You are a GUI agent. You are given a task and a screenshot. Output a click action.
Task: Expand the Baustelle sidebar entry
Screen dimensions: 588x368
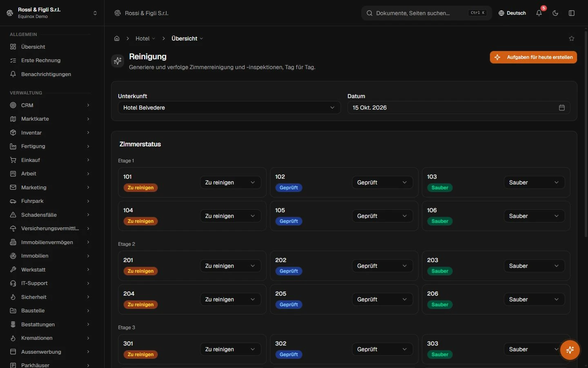(x=51, y=311)
